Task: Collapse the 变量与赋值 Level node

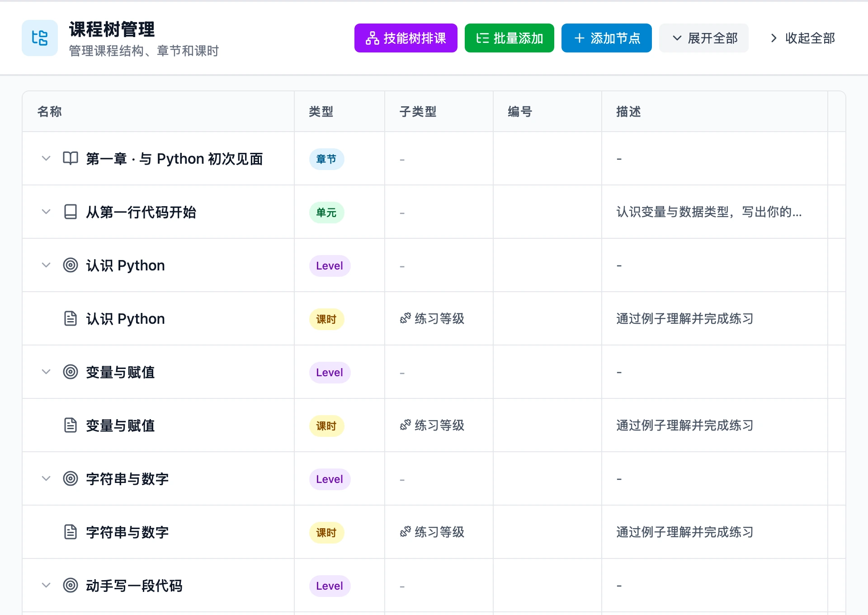Action: point(46,372)
